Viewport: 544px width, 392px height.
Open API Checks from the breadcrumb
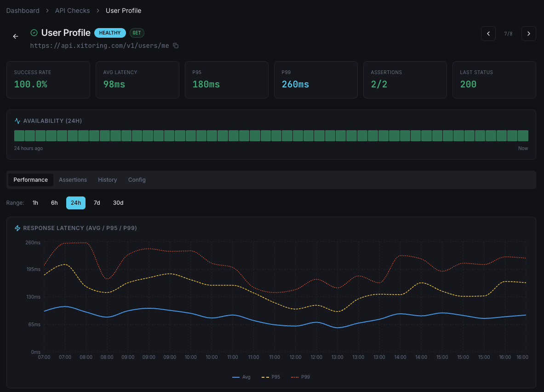tap(72, 10)
